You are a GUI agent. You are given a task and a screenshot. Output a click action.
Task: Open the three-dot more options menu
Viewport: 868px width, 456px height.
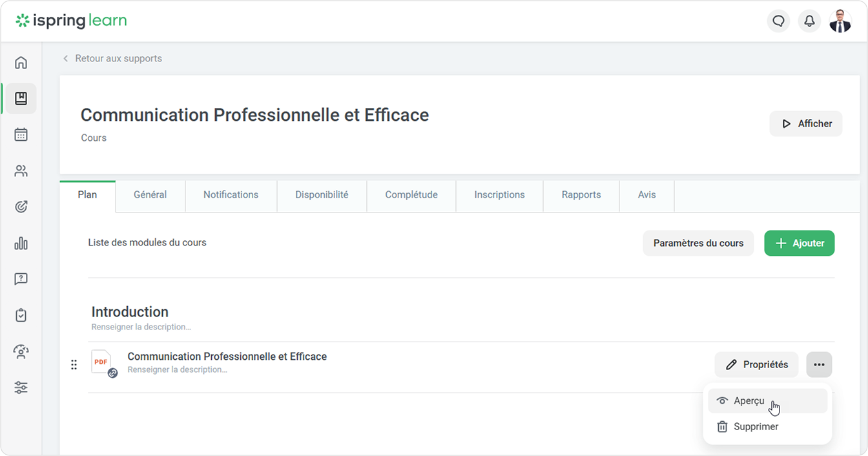pos(819,365)
